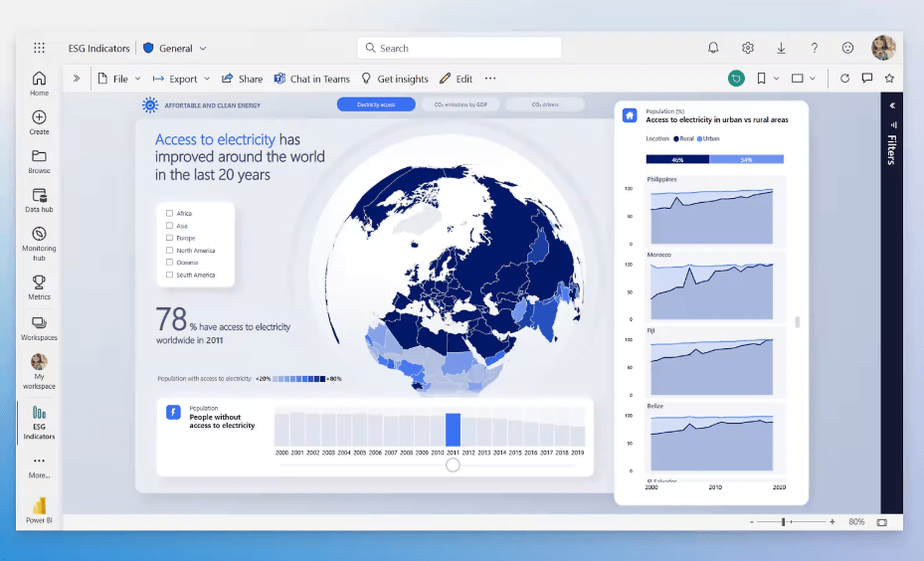Click the rural 46% bar segment

pos(677,159)
